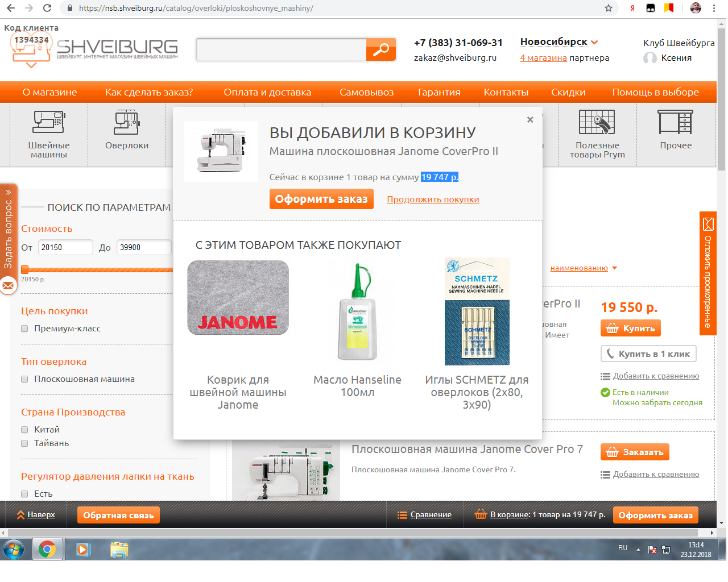Click the Наверх arrow in bottom bar
728x582 pixels.
(21, 515)
